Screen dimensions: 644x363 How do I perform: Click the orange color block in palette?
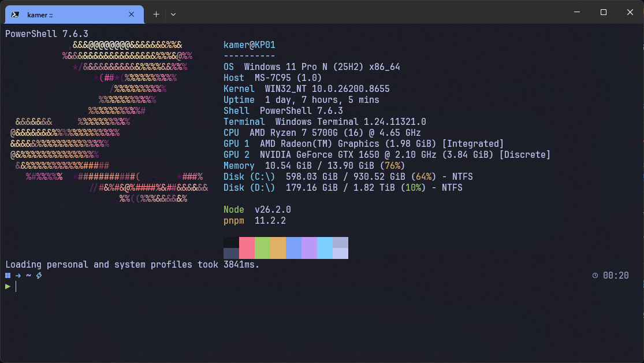[278, 248]
